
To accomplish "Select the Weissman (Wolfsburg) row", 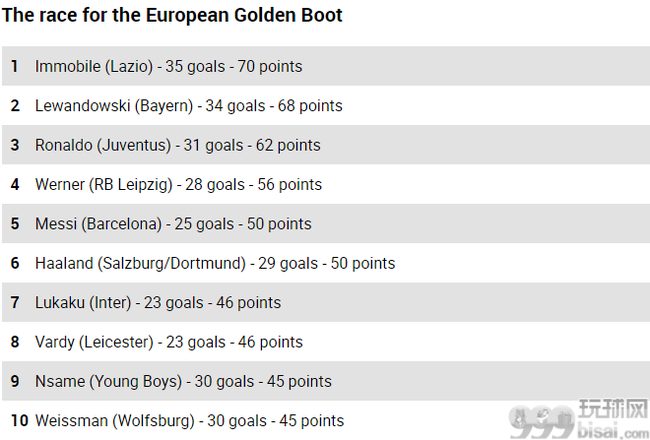I will 326,421.
